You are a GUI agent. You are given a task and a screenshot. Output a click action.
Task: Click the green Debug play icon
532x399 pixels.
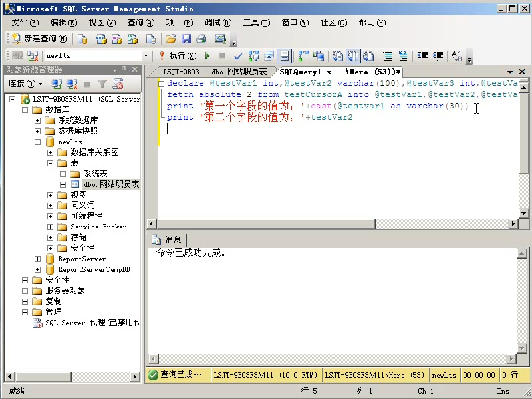pyautogui.click(x=207, y=56)
